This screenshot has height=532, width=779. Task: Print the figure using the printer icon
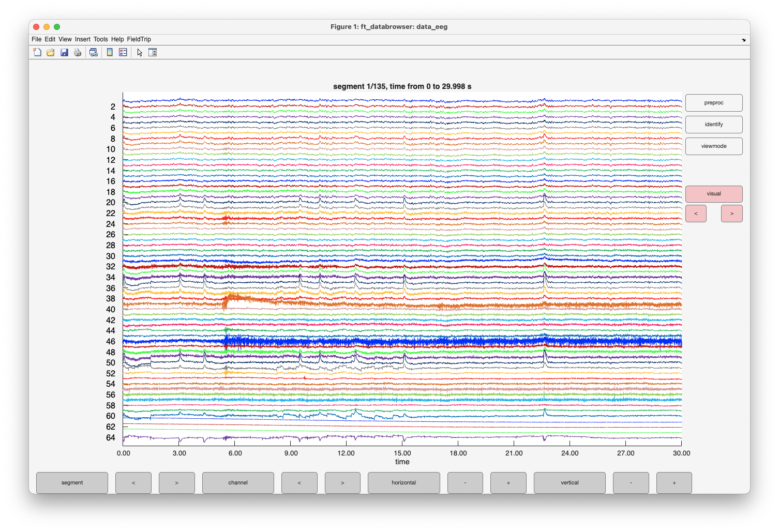click(x=78, y=52)
